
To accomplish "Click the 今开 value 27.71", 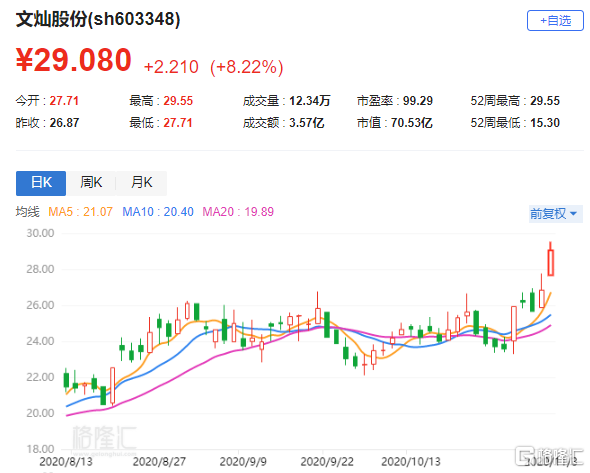I will pyautogui.click(x=64, y=101).
